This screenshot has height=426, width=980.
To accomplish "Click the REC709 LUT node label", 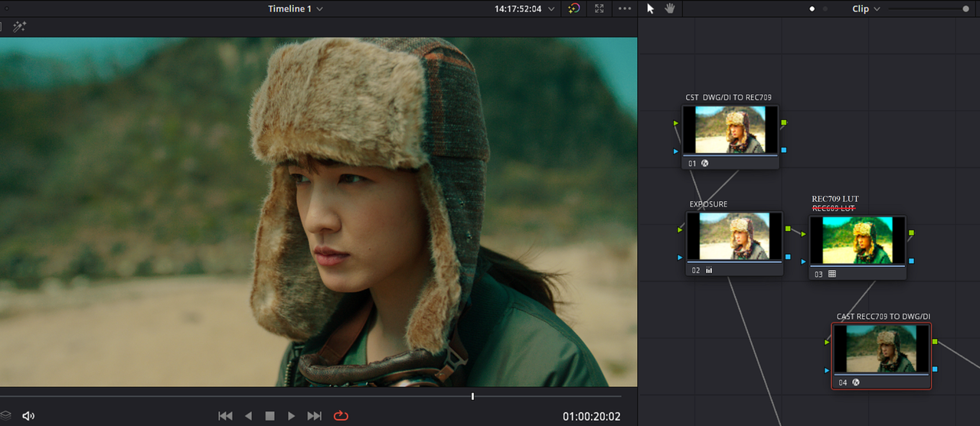I will coord(835,199).
